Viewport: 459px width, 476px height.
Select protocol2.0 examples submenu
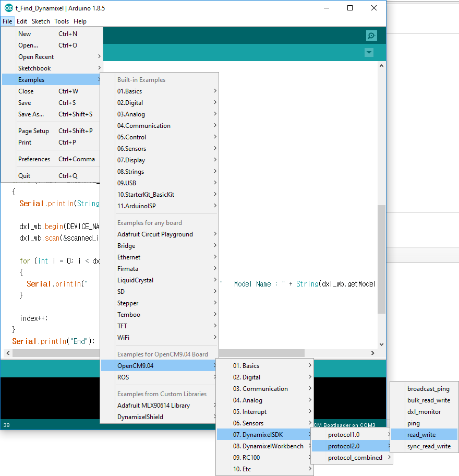click(352, 446)
